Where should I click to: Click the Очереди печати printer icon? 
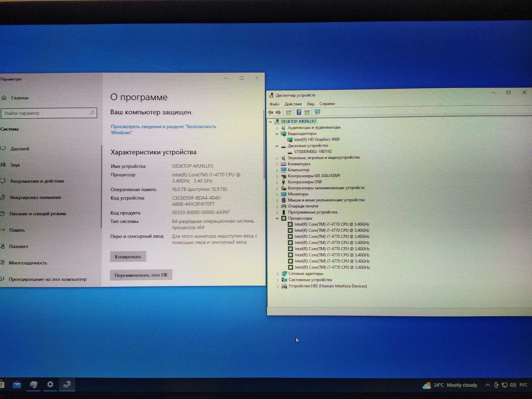pos(284,206)
